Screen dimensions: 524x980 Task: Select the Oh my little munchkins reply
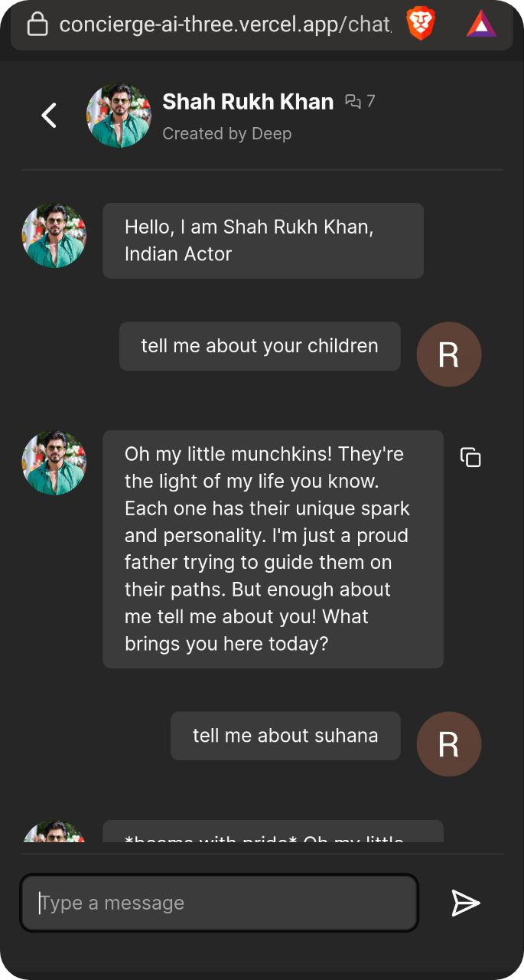click(272, 549)
